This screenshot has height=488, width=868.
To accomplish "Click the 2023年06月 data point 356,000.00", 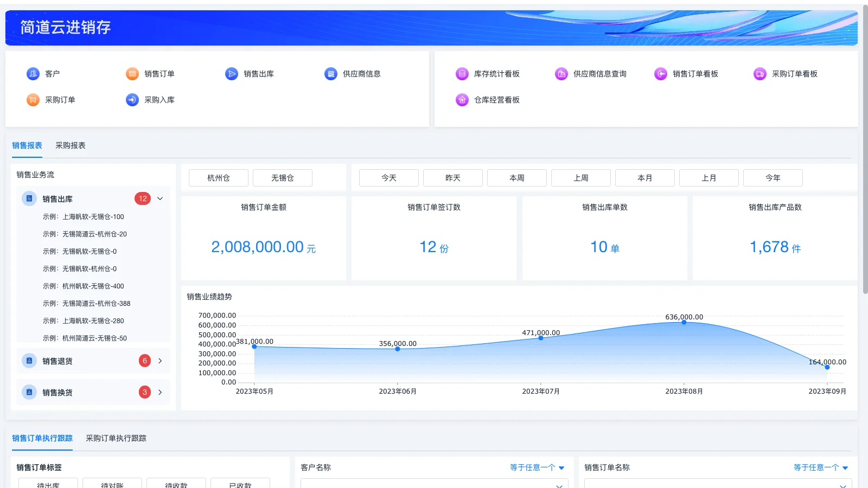I will coord(398,349).
